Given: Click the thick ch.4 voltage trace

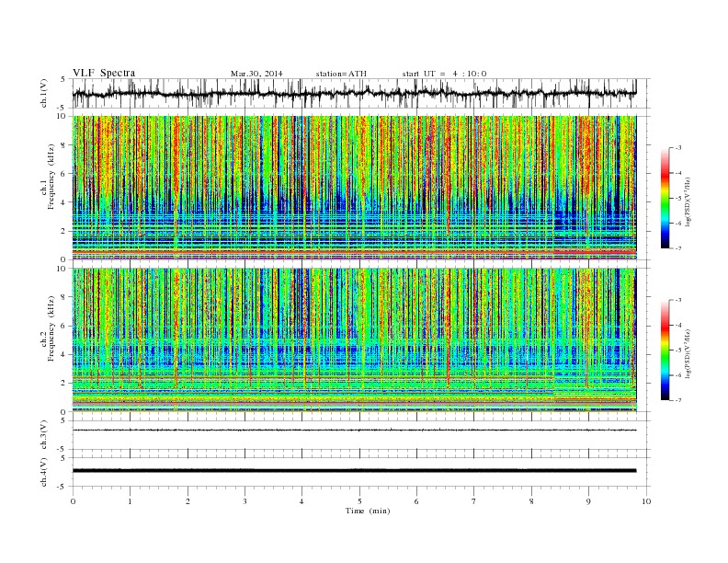Looking at the screenshot, I should click(354, 471).
